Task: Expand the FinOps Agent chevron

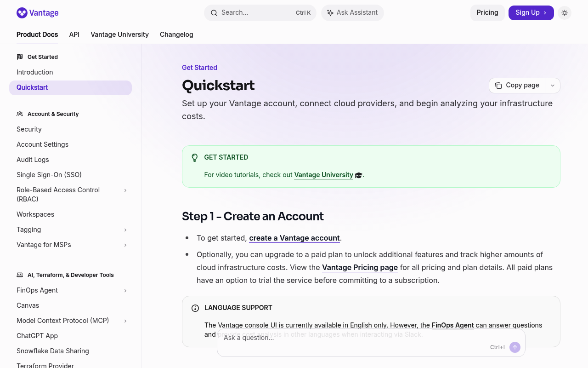Action: pyautogui.click(x=125, y=291)
